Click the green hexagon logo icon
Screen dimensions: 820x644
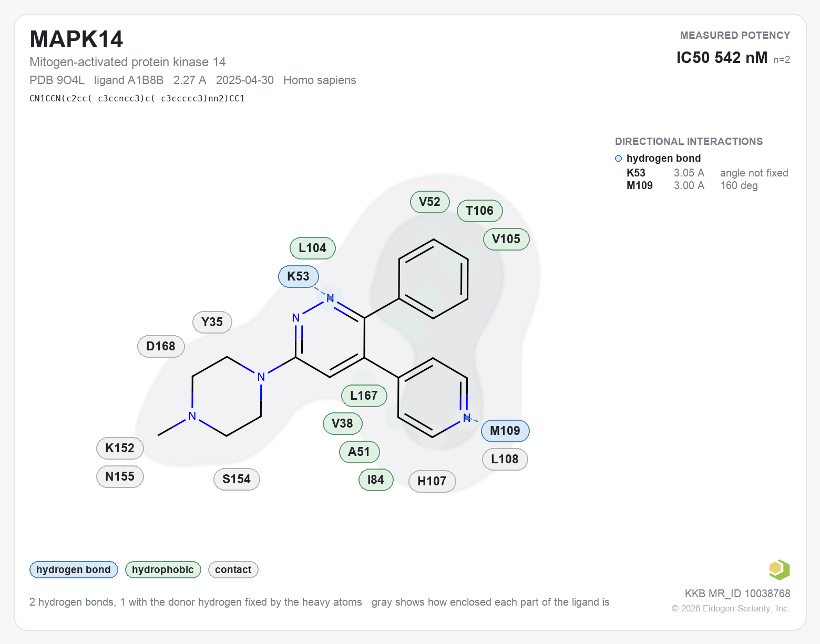pos(779,569)
